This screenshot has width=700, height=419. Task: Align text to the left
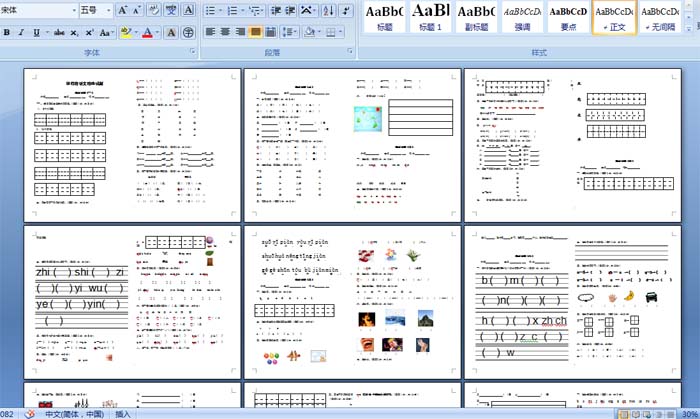point(210,32)
